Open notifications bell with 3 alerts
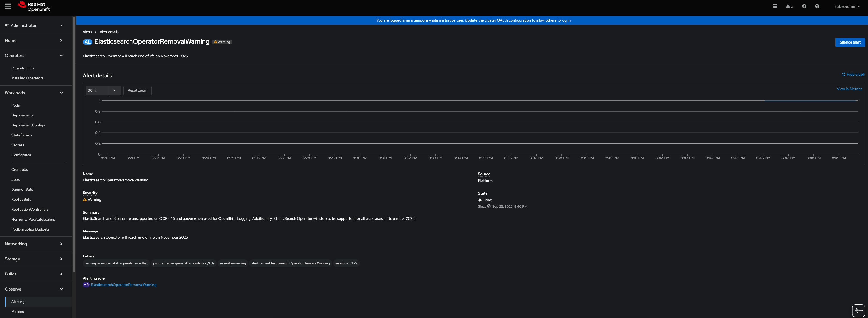 coord(790,6)
